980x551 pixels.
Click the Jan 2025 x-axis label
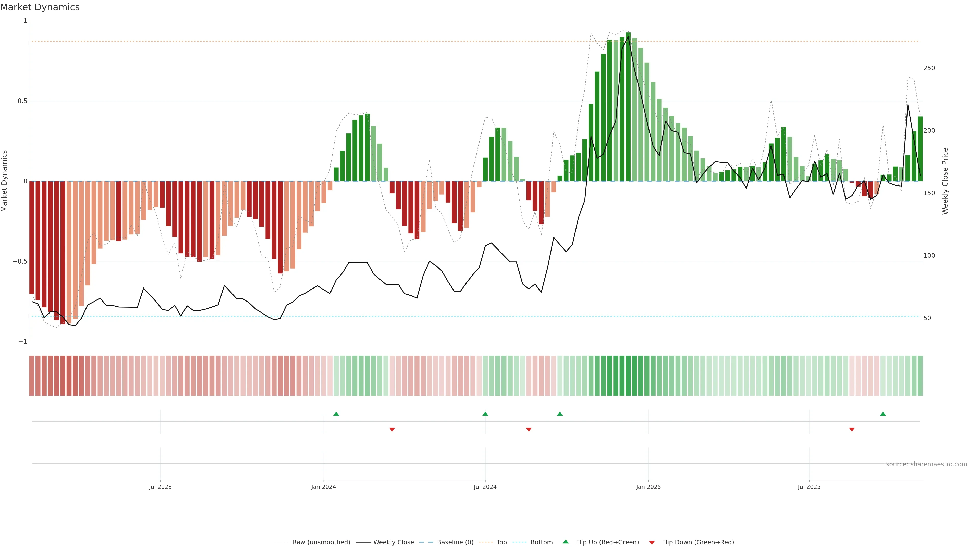648,487
